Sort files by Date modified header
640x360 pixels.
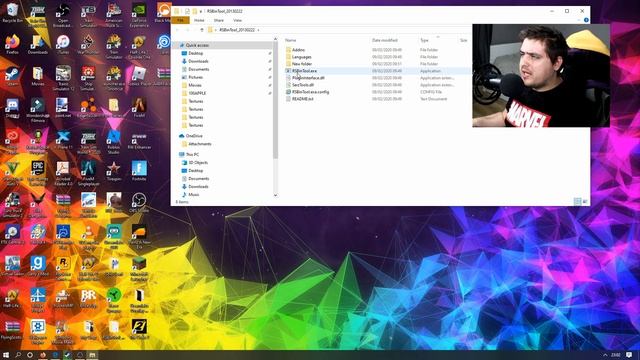coord(384,40)
